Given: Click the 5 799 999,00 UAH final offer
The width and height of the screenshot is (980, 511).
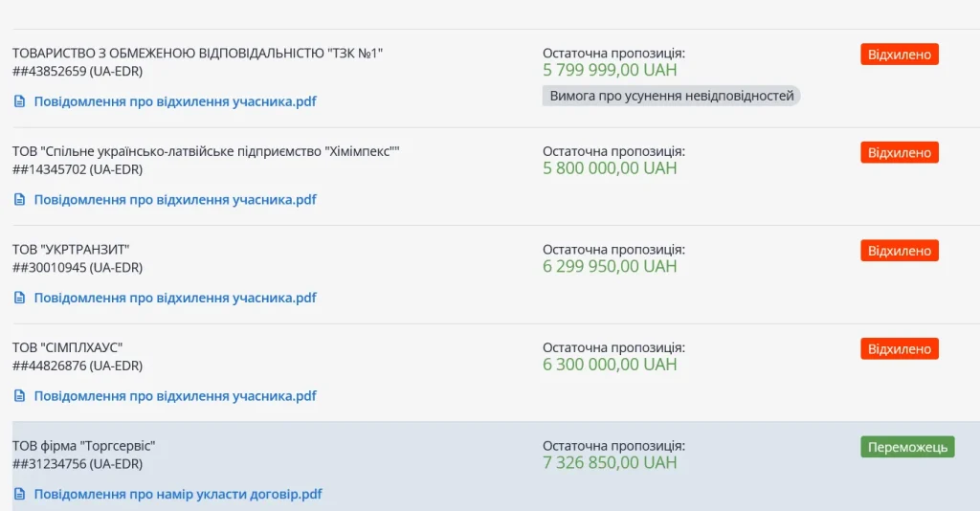Looking at the screenshot, I should (609, 70).
